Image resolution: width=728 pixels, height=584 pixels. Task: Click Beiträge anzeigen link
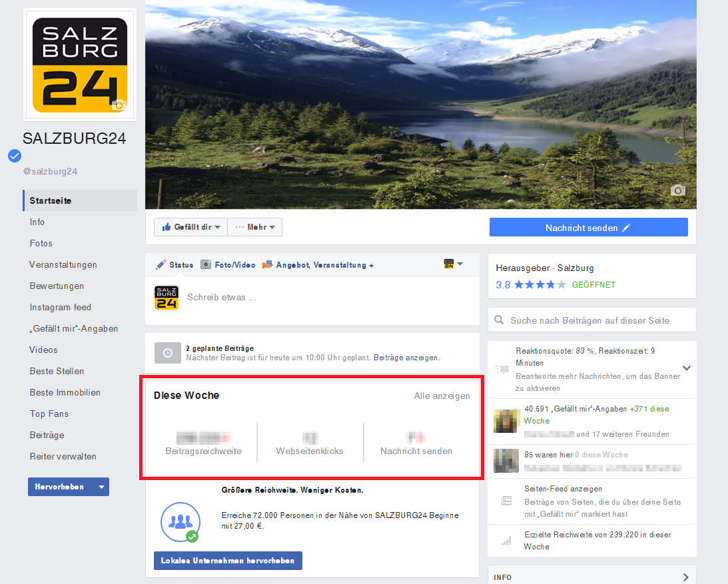[406, 358]
